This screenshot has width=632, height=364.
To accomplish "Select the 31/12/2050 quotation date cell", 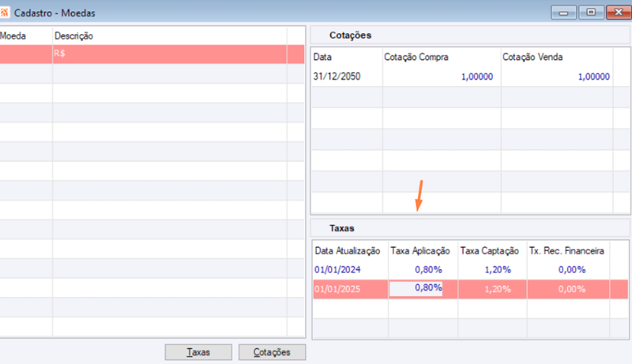I will [337, 77].
